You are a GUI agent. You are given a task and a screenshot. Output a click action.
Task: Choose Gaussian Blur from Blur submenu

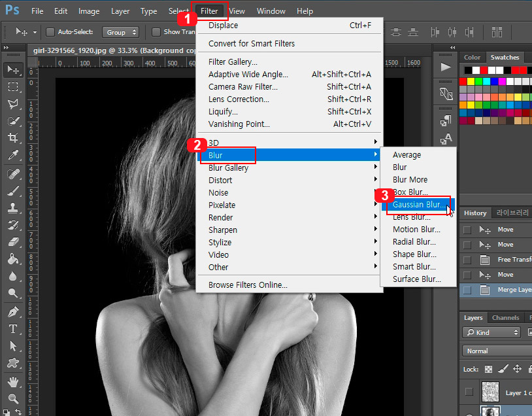pos(418,205)
